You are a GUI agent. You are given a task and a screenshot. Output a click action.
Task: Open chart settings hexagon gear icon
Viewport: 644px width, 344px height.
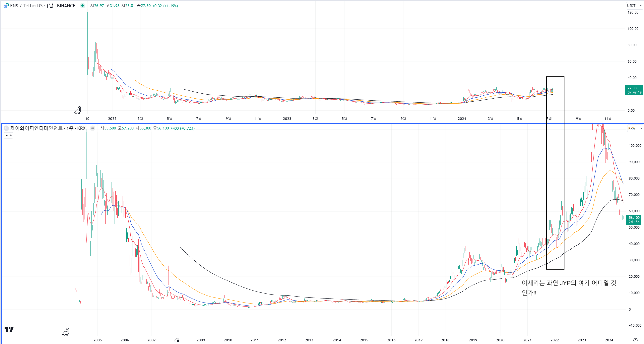point(635,340)
